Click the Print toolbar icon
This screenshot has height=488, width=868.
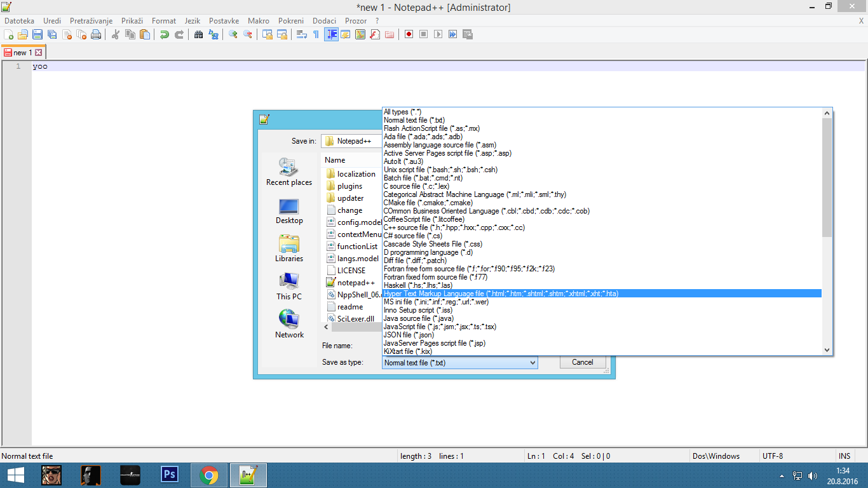[96, 34]
